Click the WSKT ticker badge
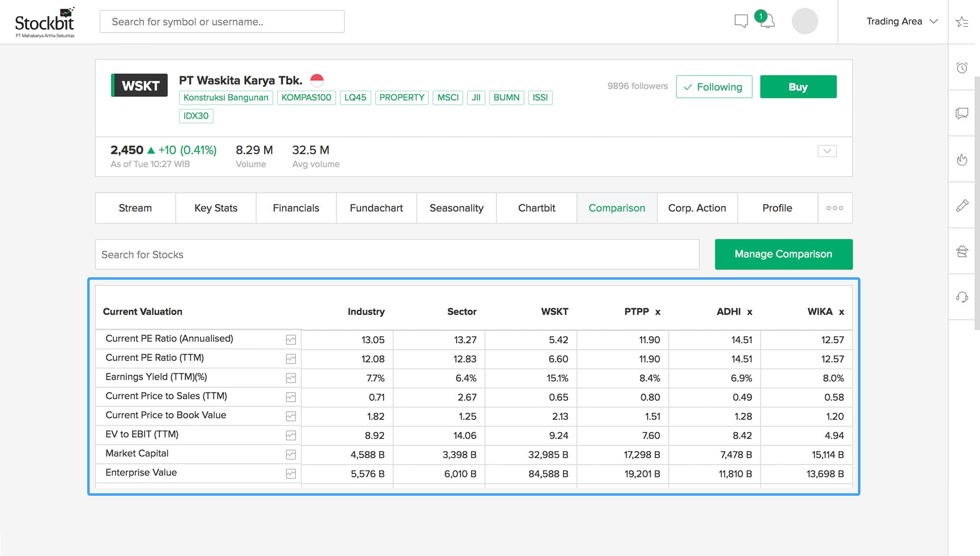Image resolution: width=980 pixels, height=556 pixels. point(139,85)
